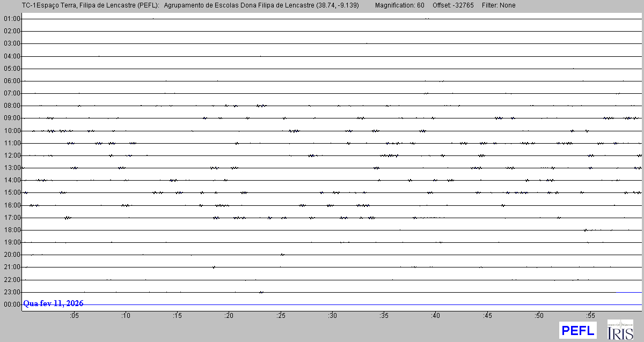Click the 17:00 hour row label
The width and height of the screenshot is (644, 342).
tap(11, 218)
